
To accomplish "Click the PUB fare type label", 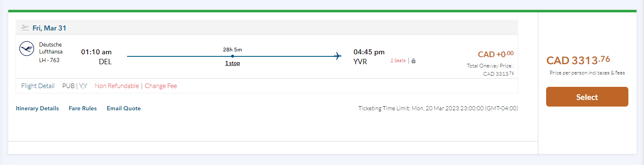I will pos(68,86).
